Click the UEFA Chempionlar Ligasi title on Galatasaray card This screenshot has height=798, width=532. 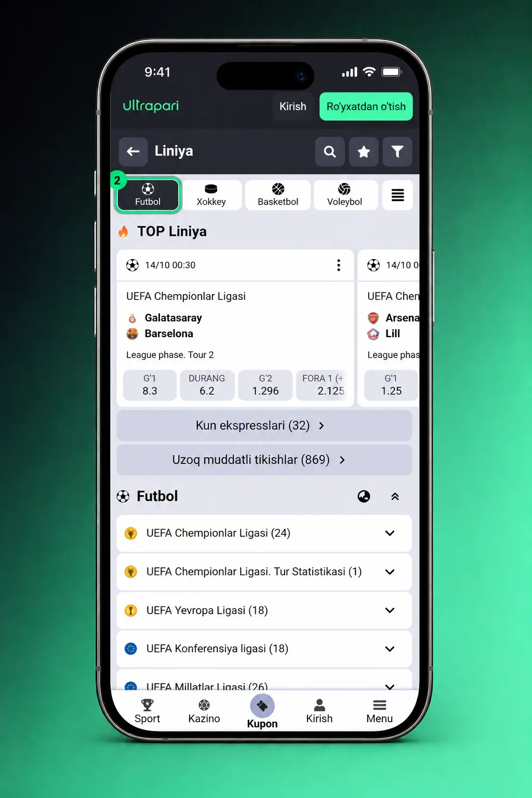(x=186, y=296)
